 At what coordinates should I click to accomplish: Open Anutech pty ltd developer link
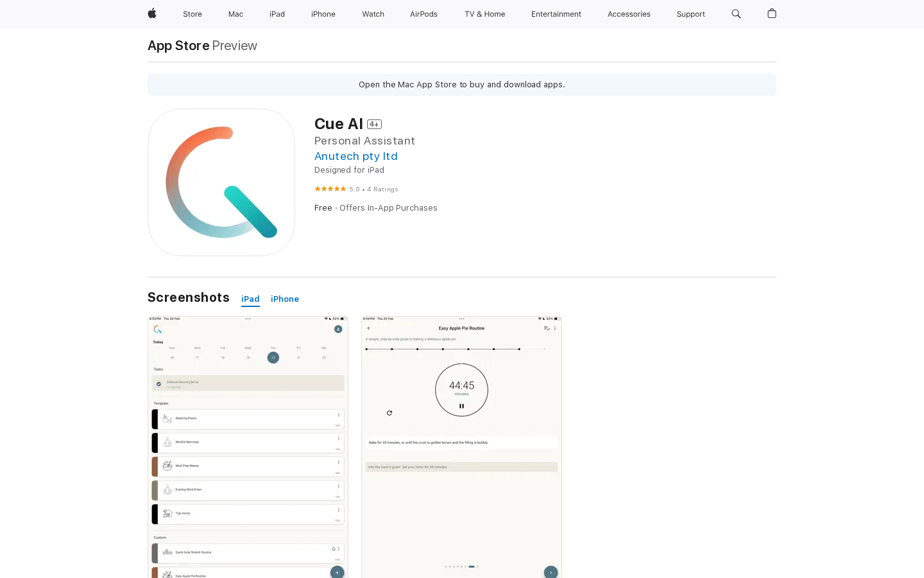356,156
